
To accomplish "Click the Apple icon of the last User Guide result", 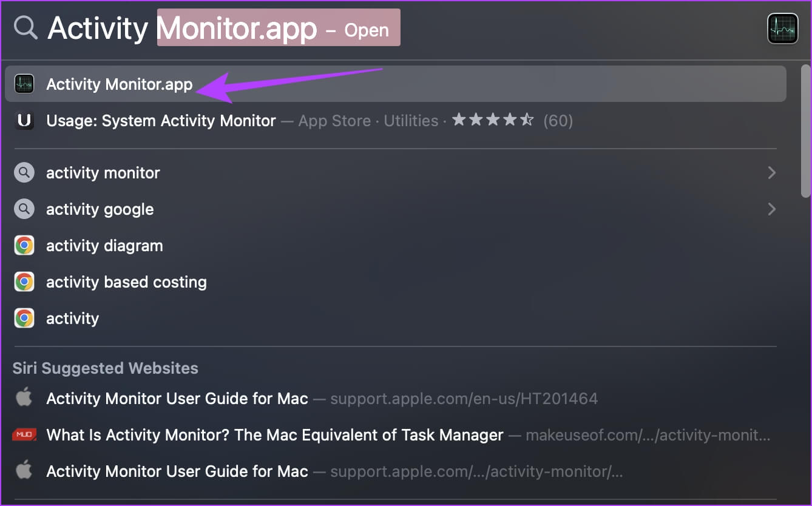I will 24,471.
